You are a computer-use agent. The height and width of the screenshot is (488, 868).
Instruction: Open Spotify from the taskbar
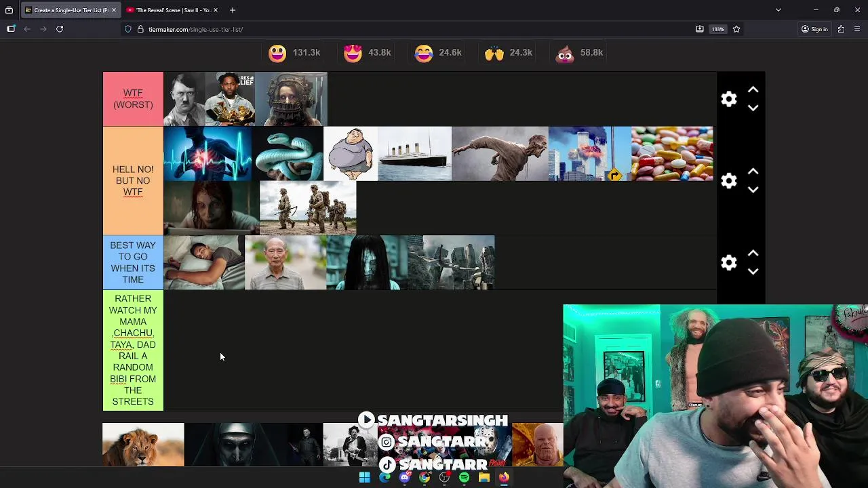465,477
